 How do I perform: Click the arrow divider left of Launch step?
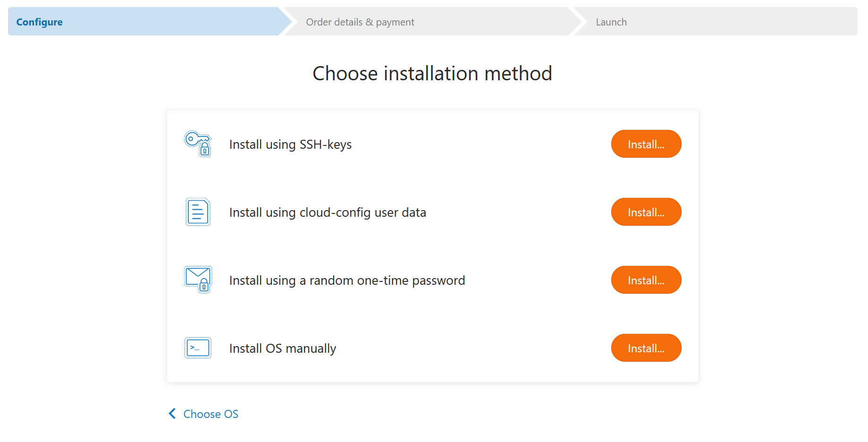[578, 22]
